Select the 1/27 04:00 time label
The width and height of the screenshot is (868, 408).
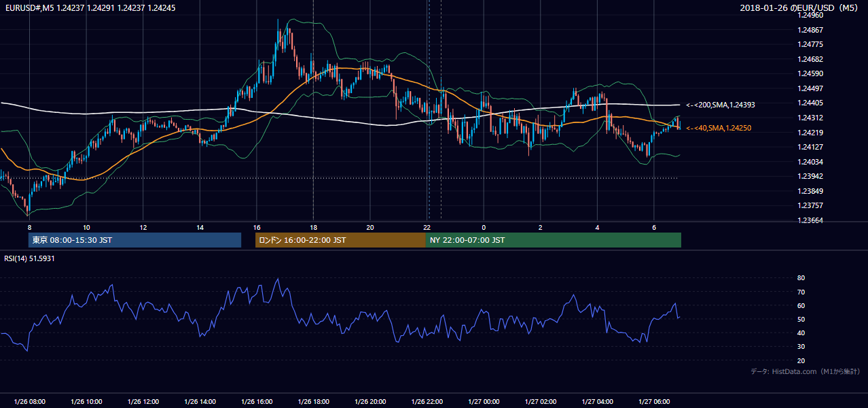pos(598,402)
